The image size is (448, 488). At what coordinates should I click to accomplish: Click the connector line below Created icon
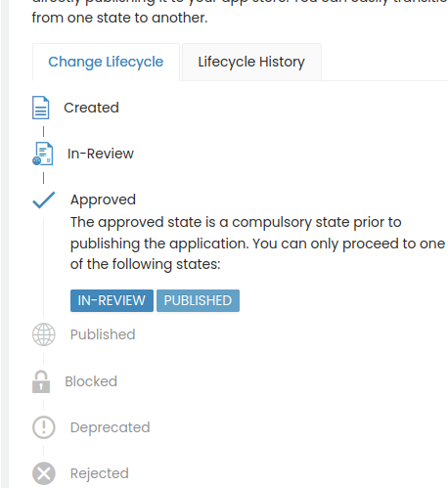43,131
